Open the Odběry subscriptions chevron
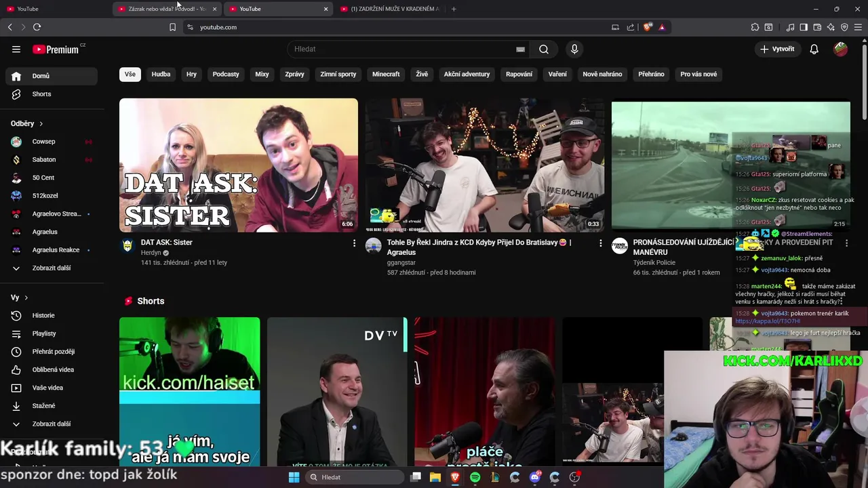This screenshot has height=488, width=868. coord(41,123)
